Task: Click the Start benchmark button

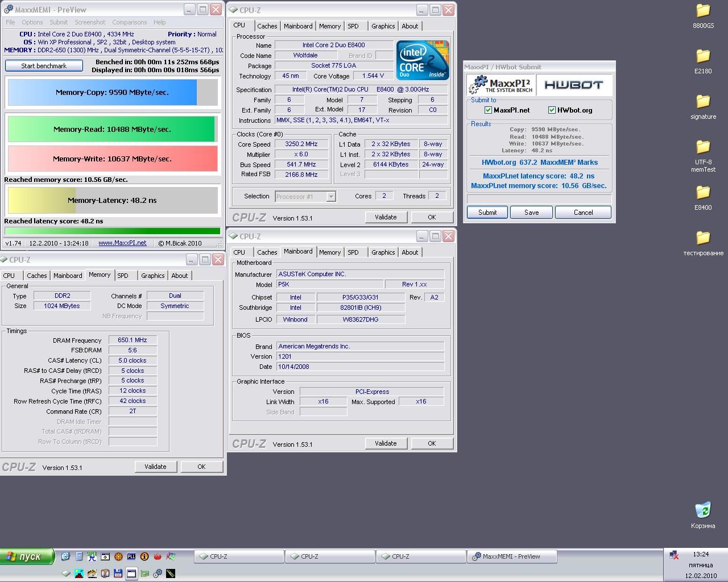Action: [44, 66]
